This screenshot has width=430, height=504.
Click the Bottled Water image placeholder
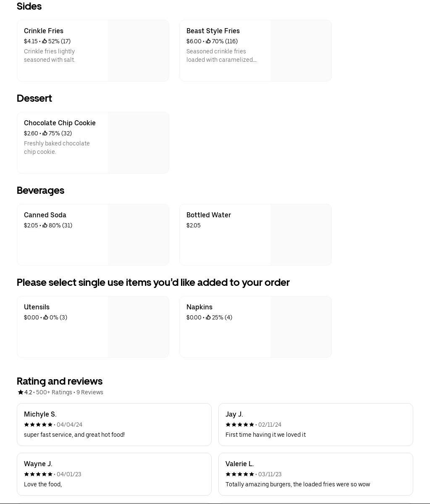301,235
